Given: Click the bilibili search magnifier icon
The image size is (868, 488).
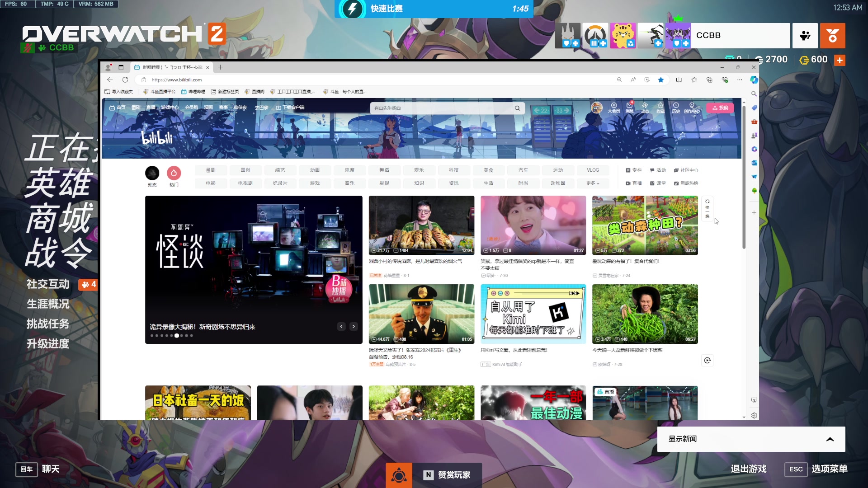Looking at the screenshot, I should (x=517, y=108).
